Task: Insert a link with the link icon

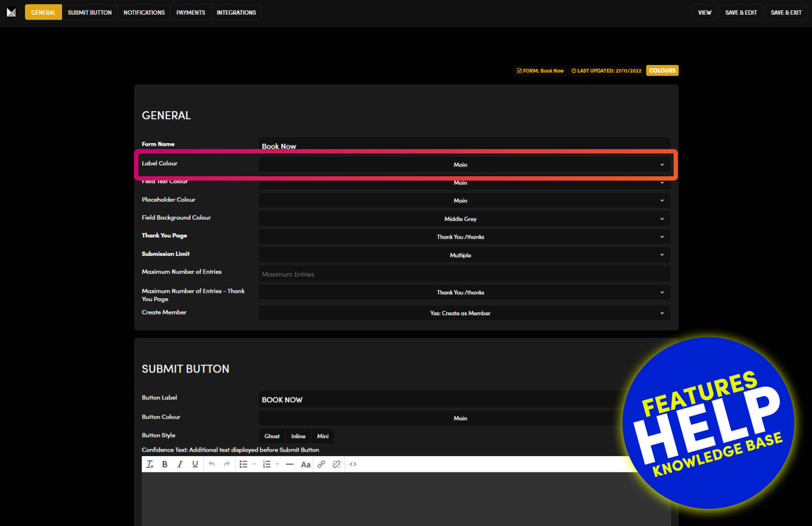Action: pos(321,464)
